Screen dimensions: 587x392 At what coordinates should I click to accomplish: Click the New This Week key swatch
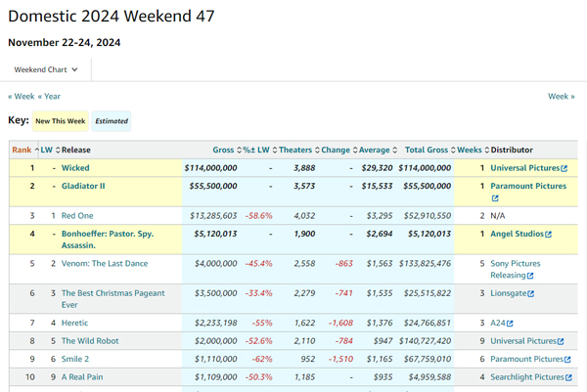pos(61,121)
